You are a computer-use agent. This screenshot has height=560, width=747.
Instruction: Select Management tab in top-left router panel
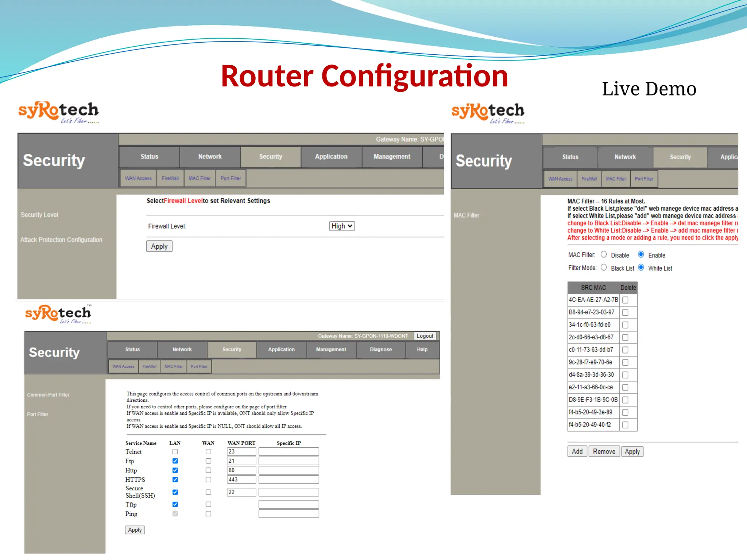[392, 157]
